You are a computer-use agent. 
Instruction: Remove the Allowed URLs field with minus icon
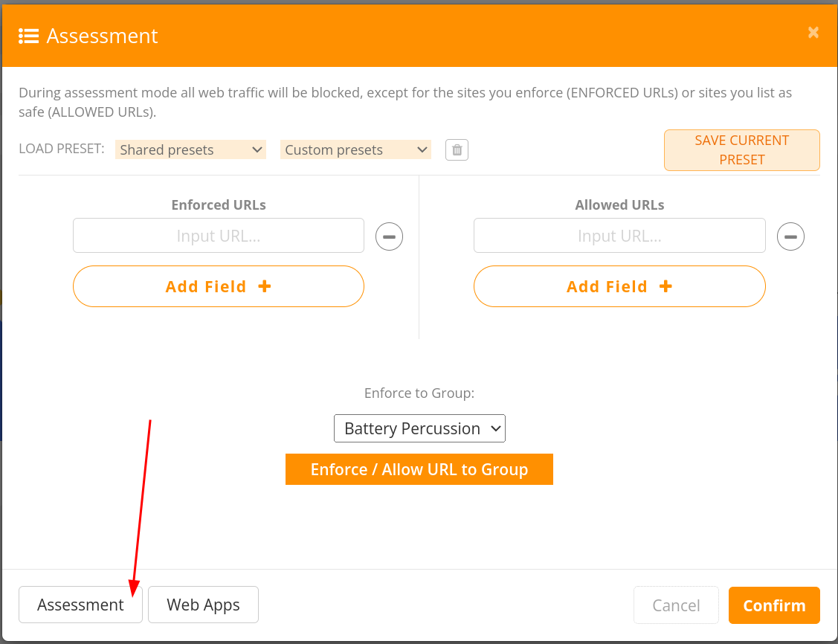pos(790,236)
